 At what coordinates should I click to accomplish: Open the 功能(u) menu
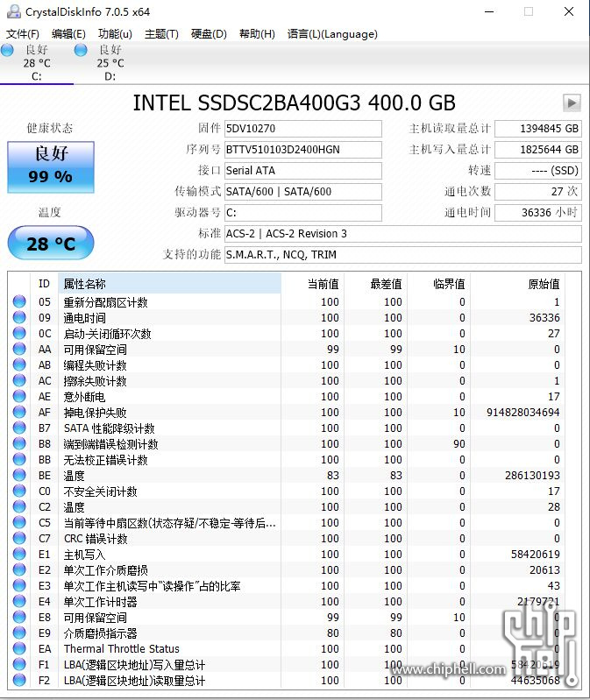tap(115, 34)
